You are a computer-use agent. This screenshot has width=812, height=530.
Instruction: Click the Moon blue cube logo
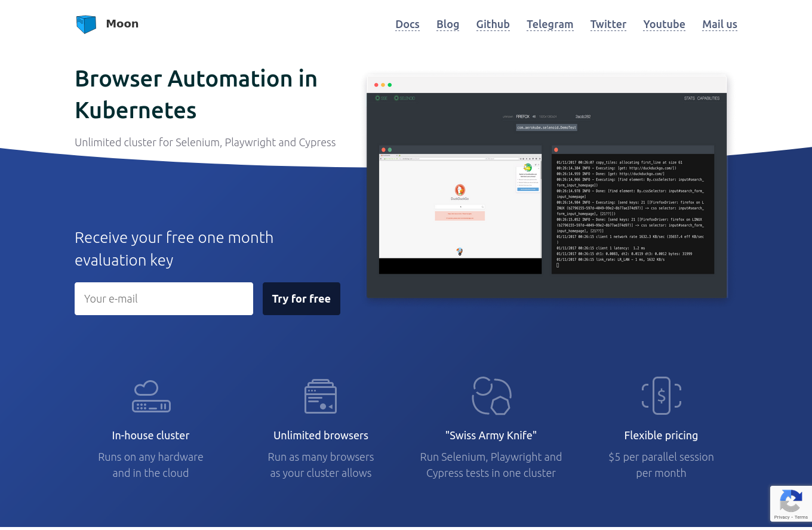coord(86,24)
